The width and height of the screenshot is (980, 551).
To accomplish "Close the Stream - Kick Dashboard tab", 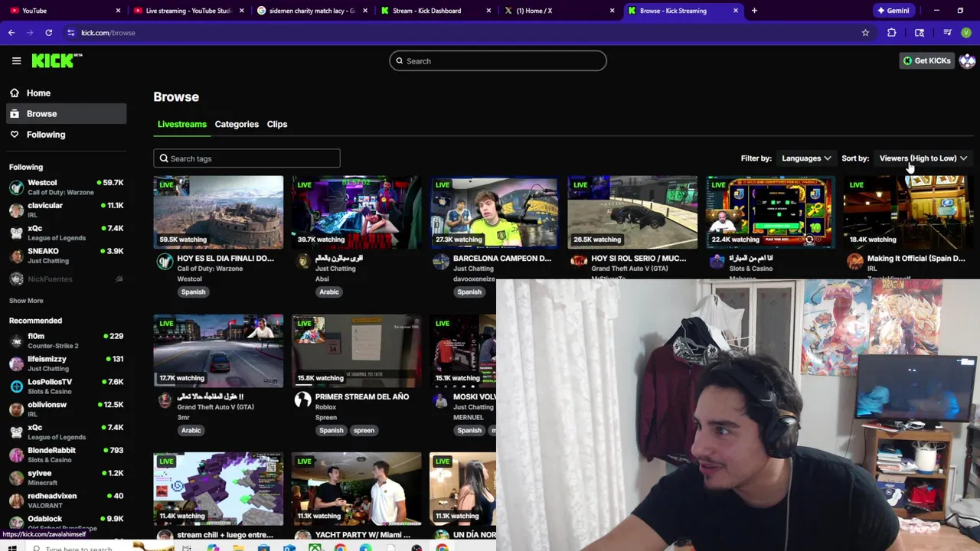I will [x=488, y=11].
